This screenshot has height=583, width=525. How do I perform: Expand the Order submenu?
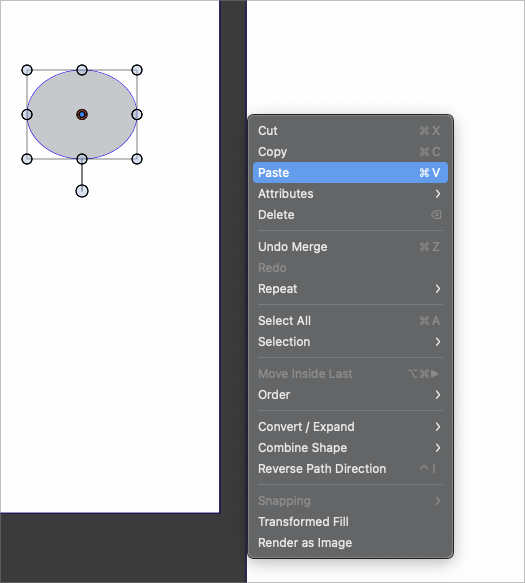(350, 395)
